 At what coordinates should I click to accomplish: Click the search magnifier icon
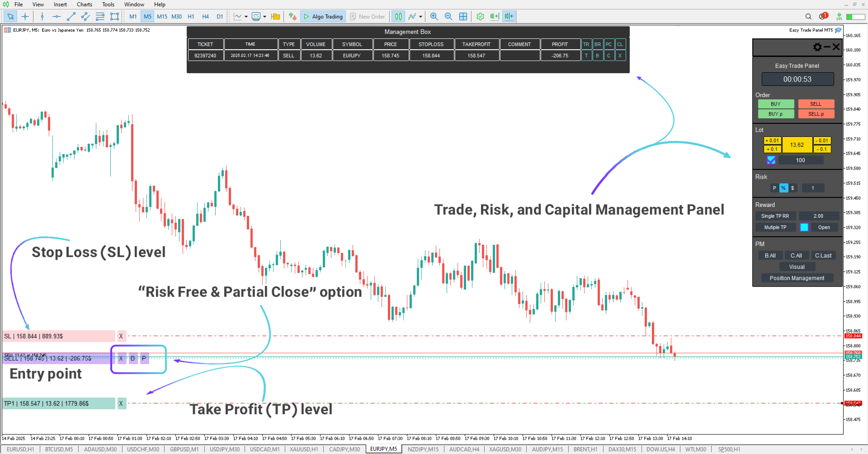[x=808, y=17]
